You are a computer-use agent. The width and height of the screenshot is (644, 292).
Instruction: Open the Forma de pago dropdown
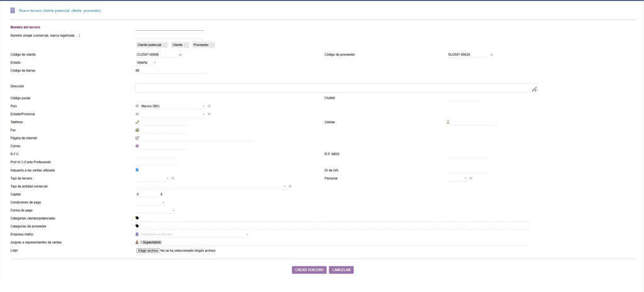(155, 210)
